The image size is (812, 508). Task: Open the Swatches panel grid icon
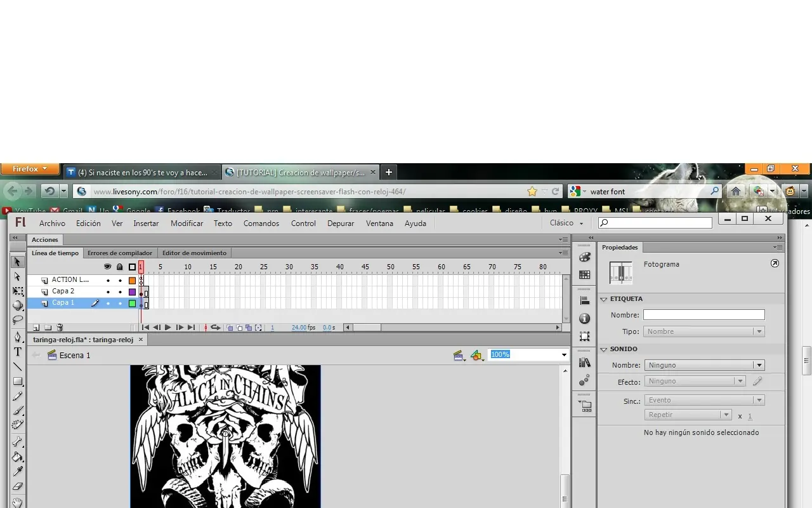click(x=585, y=275)
